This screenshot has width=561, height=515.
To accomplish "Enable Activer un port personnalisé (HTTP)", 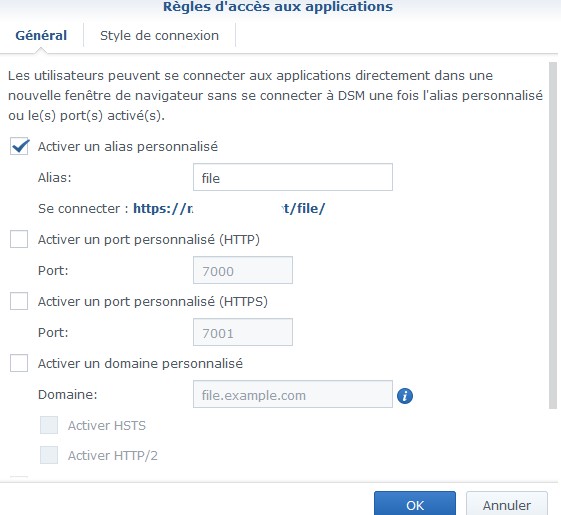I will pos(19,239).
